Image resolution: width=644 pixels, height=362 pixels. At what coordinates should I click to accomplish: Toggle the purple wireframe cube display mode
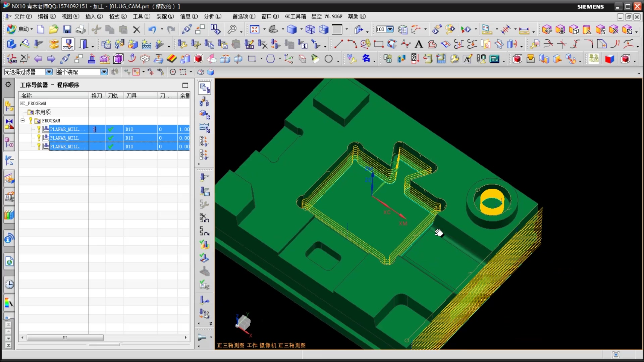[x=310, y=29]
